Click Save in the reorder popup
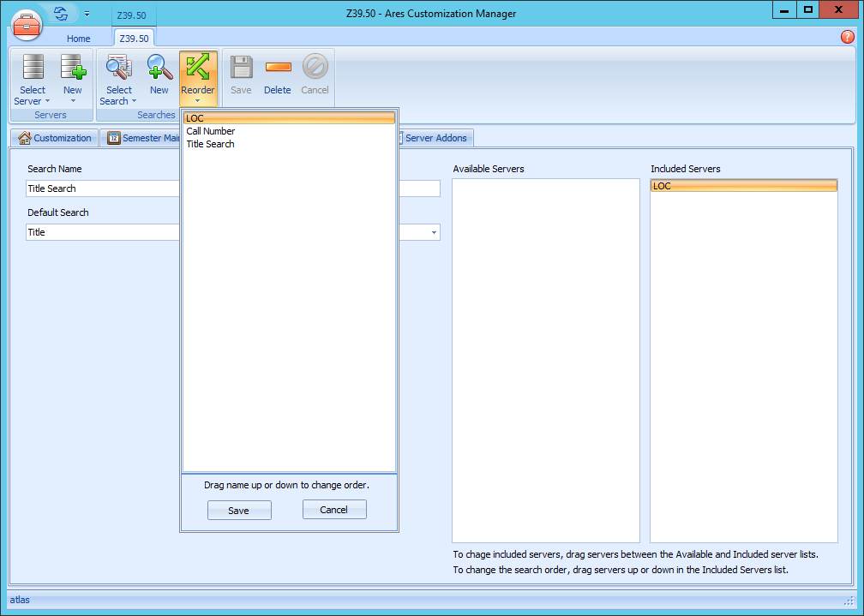 pos(239,511)
